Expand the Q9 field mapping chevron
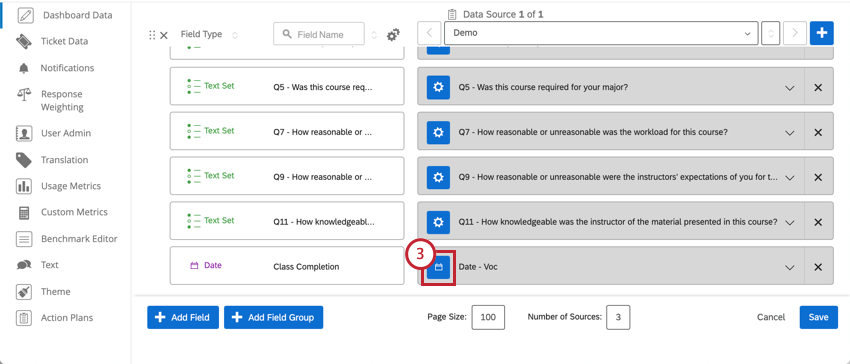The image size is (850, 364). coord(790,177)
